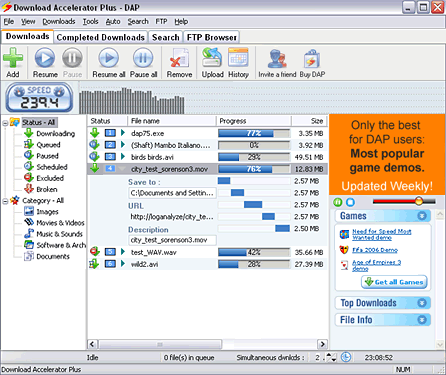The width and height of the screenshot is (446, 375).
Task: Expand details of Shaft Mambo Italiano row
Action: click(123, 145)
